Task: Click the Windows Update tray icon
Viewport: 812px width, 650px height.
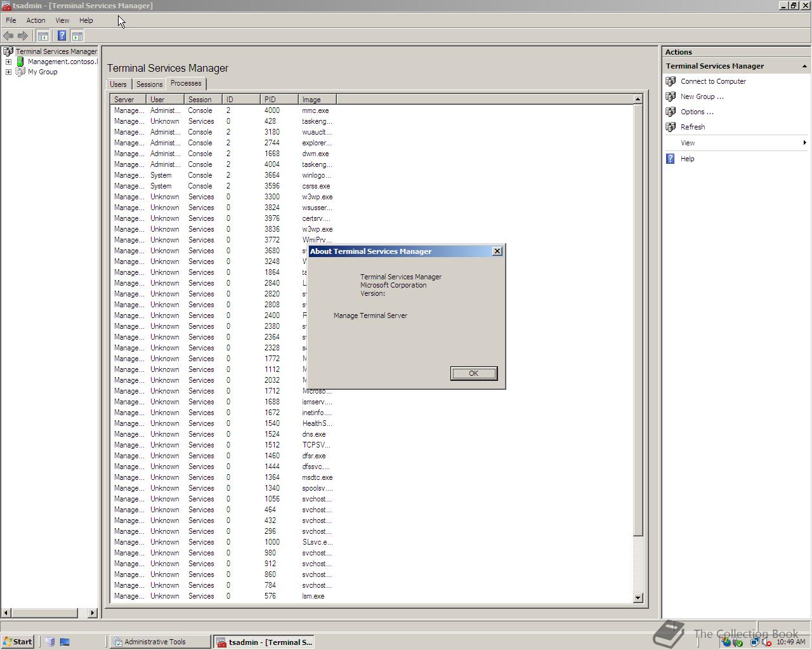Action: tap(726, 642)
